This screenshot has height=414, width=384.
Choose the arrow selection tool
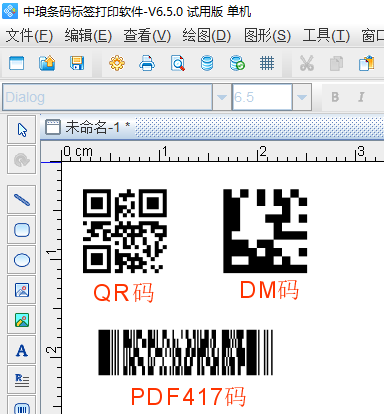coord(22,130)
